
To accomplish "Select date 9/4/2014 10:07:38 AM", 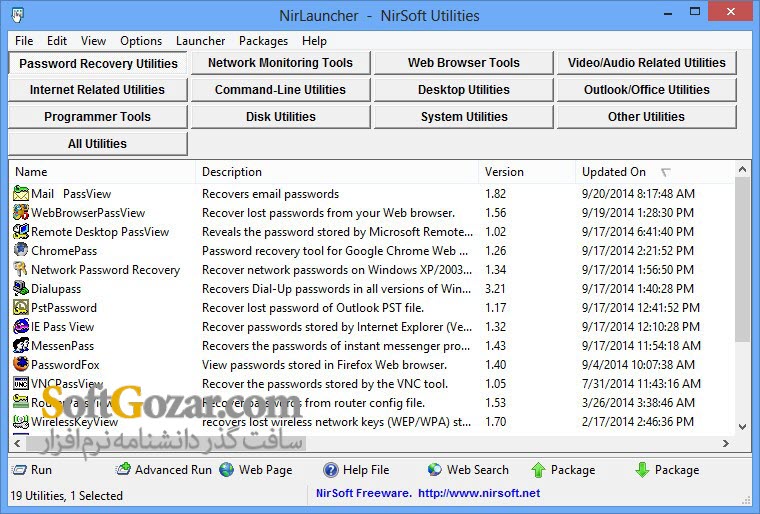I will [x=638, y=365].
